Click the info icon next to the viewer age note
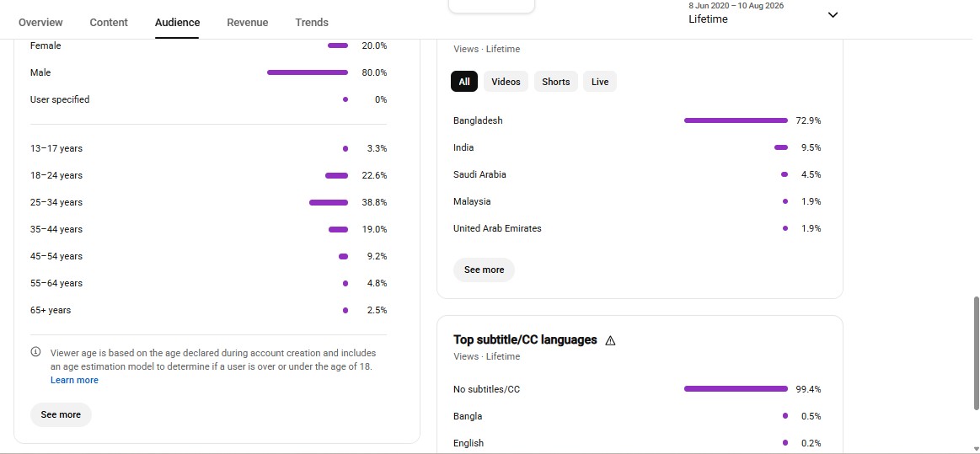The image size is (980, 454). (35, 352)
